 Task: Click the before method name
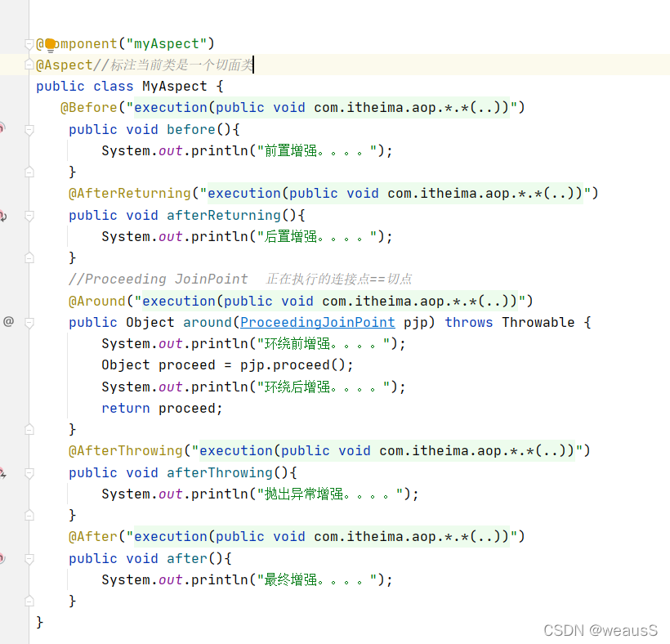(191, 129)
